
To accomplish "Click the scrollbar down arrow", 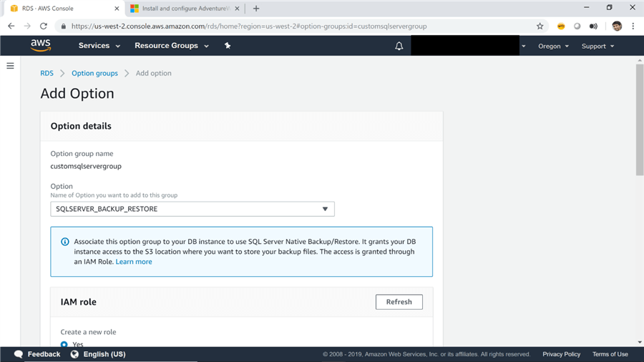I will point(640,342).
